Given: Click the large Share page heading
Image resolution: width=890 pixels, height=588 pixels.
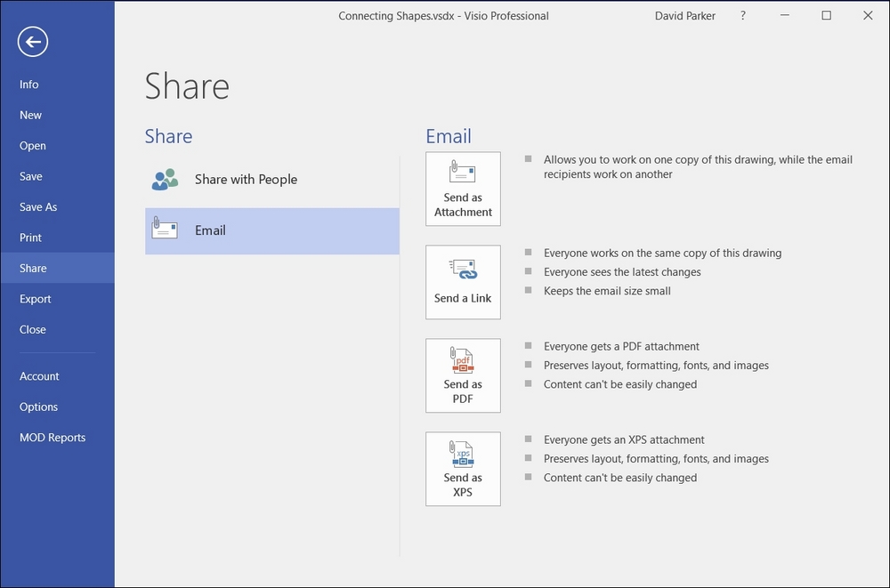Looking at the screenshot, I should (187, 86).
